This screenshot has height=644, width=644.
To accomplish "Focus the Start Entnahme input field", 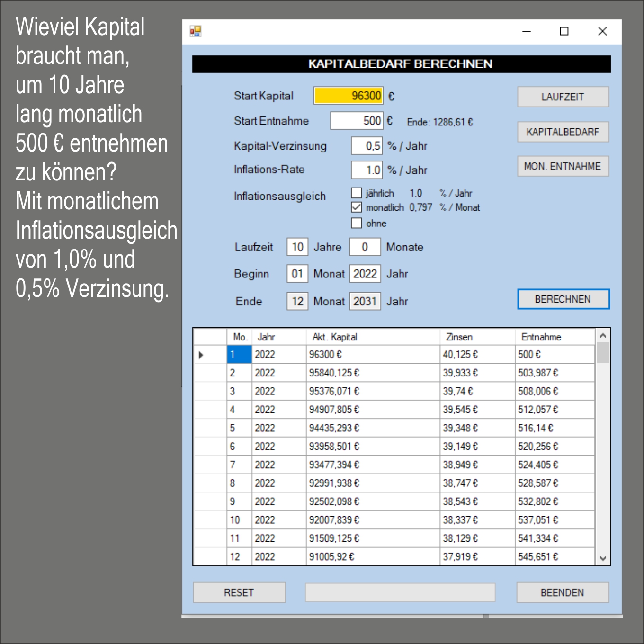I will click(356, 121).
